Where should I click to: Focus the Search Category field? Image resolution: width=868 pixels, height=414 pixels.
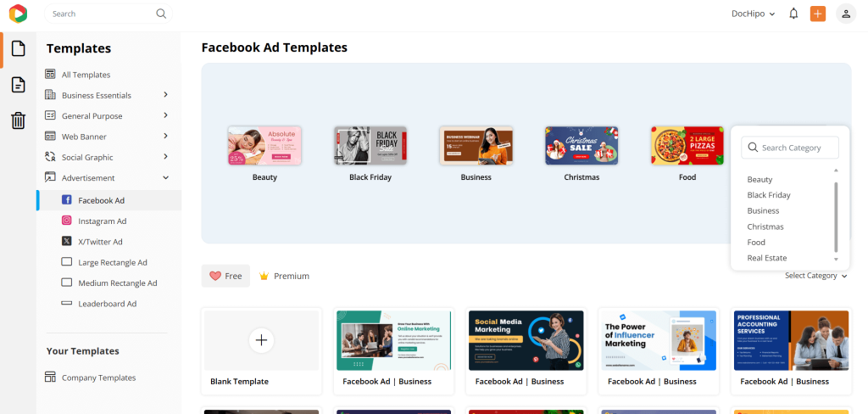point(790,148)
